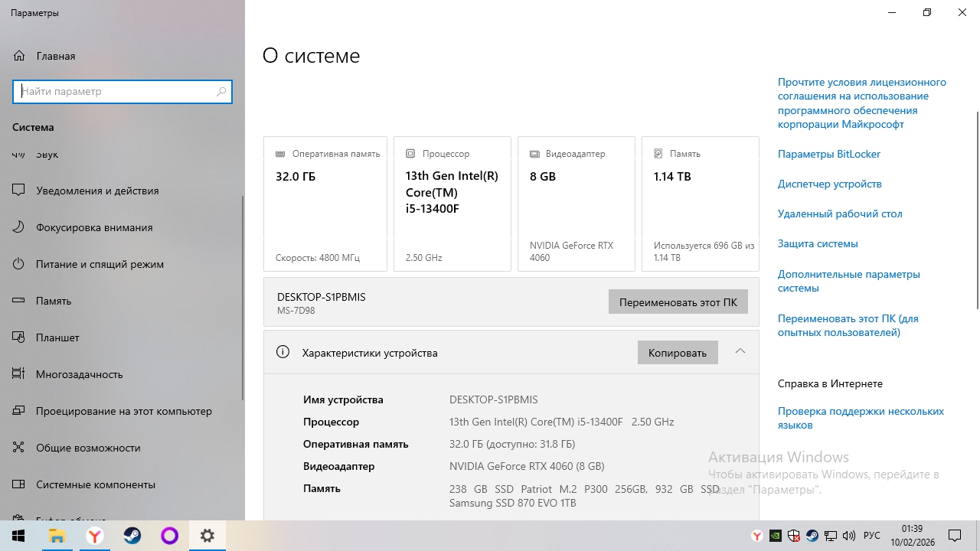This screenshot has width=980, height=551.
Task: Launch Yandex Browser from the taskbar
Action: click(94, 536)
